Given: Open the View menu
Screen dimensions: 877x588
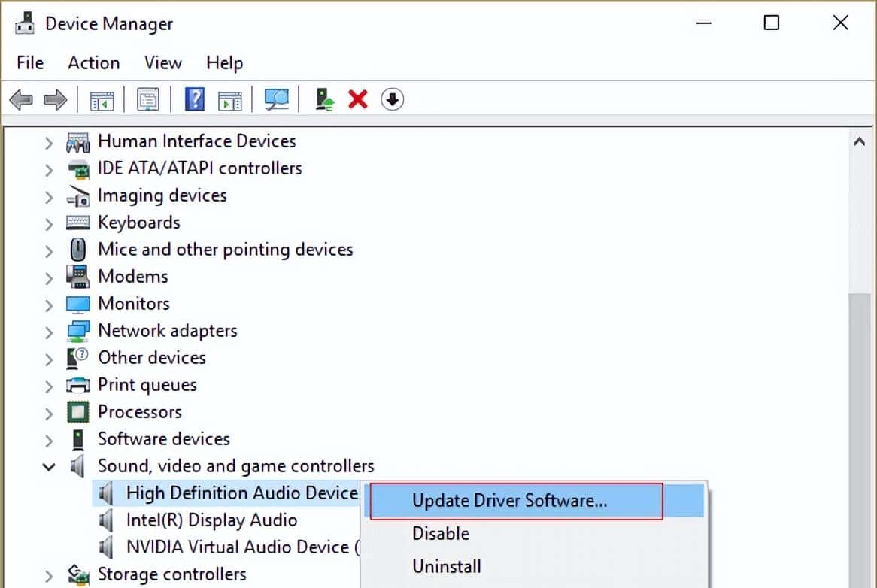Looking at the screenshot, I should coord(162,63).
